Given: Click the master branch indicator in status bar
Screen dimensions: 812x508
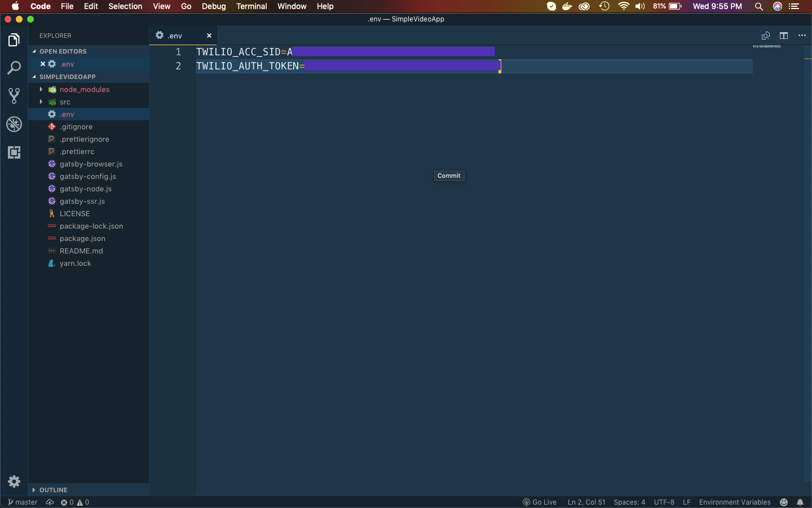Looking at the screenshot, I should (x=23, y=502).
